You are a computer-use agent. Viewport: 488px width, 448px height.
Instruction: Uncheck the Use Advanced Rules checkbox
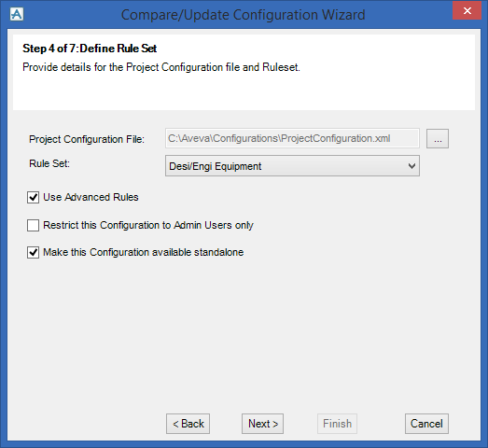pos(33,197)
